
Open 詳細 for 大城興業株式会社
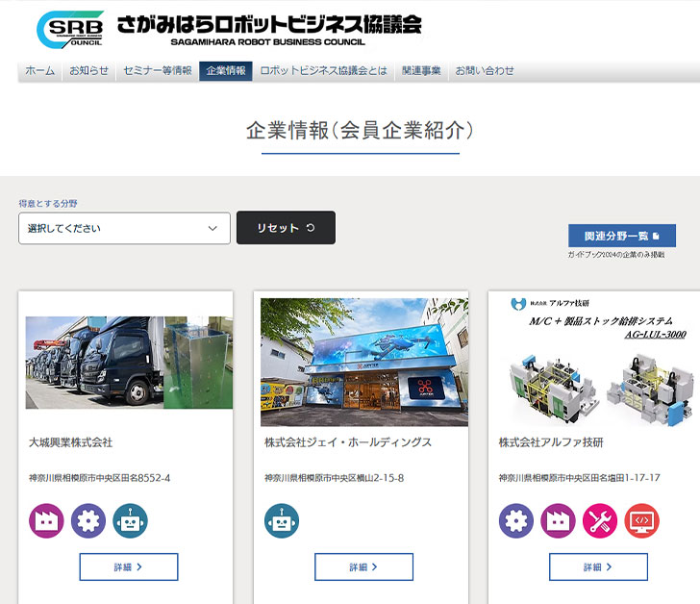[129, 566]
